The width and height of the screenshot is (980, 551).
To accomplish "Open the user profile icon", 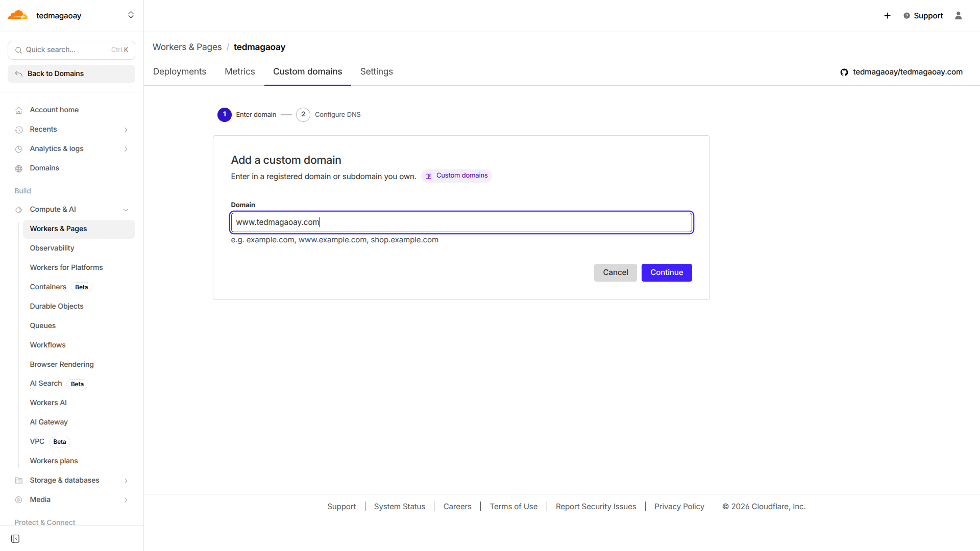I will [958, 16].
